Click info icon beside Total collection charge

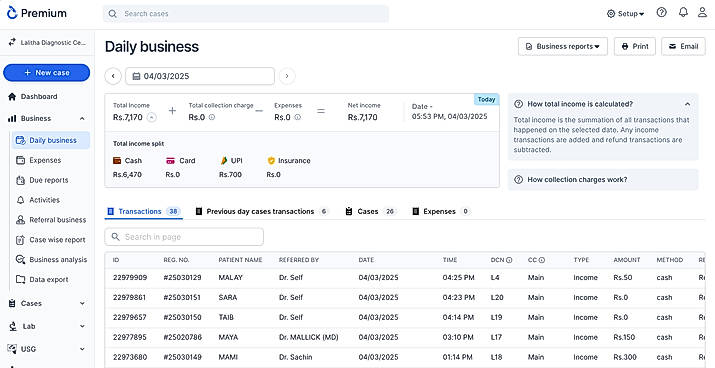pyautogui.click(x=212, y=117)
